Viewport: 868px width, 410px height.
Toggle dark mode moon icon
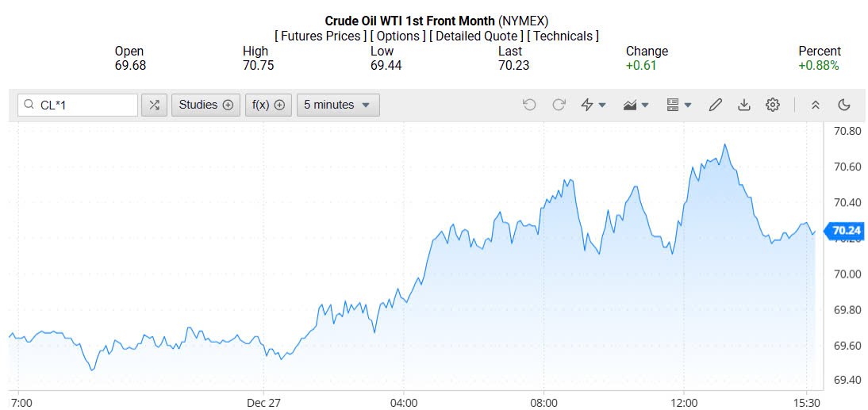(844, 105)
